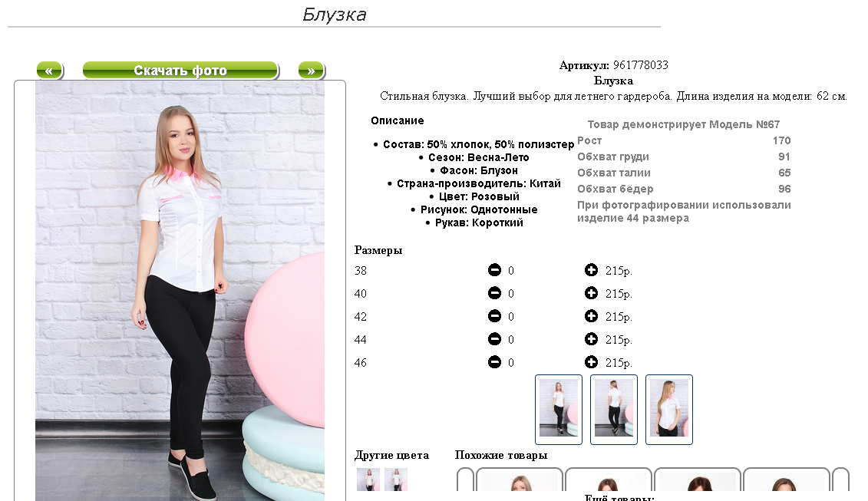Viewport: 868px width, 501px height.
Task: Select first color variant under Другие цвета
Action: point(368,480)
